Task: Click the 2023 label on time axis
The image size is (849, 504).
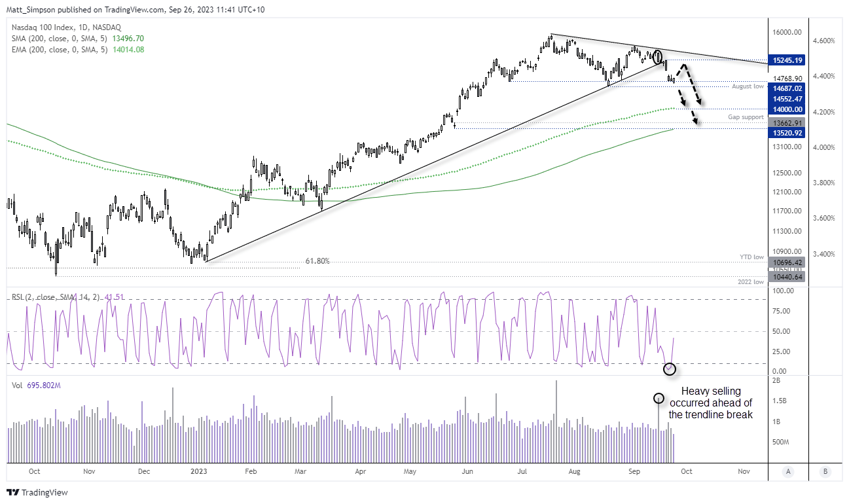Action: click(198, 471)
